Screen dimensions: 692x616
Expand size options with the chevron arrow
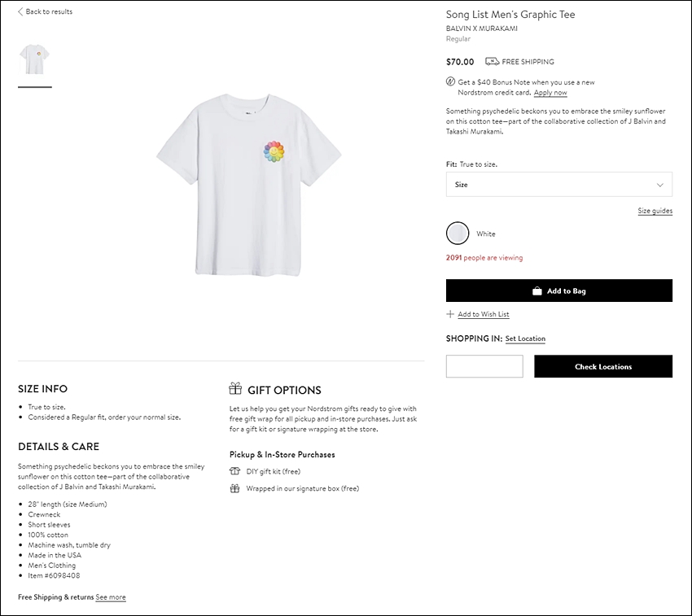tap(659, 185)
